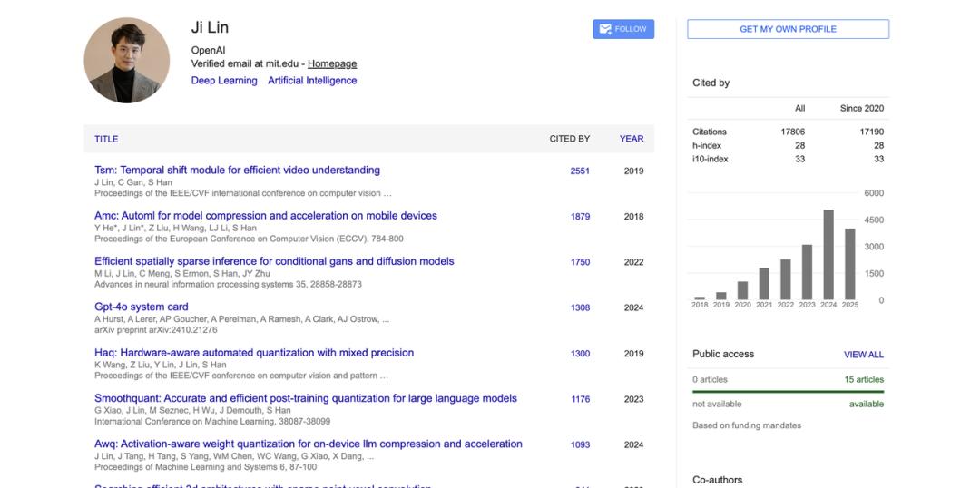Click the 0 articles not available text

tap(710, 379)
